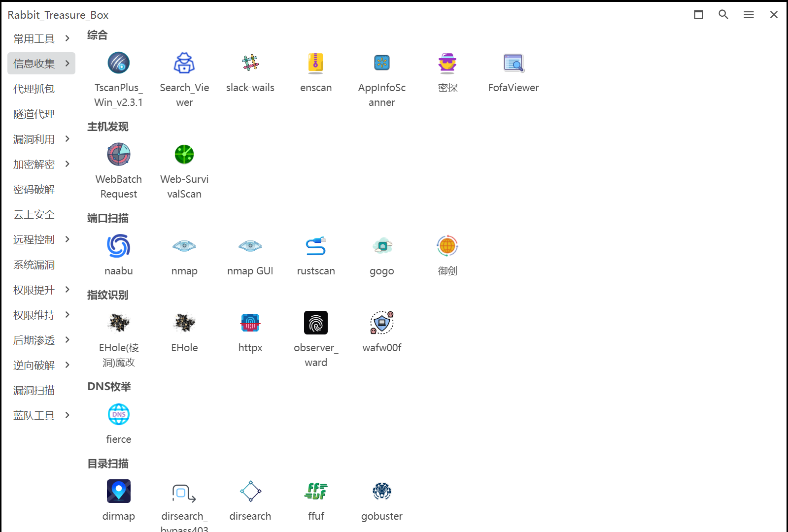Click the 目录扫描 section heading
Viewport: 788px width, 532px height.
coord(108,464)
